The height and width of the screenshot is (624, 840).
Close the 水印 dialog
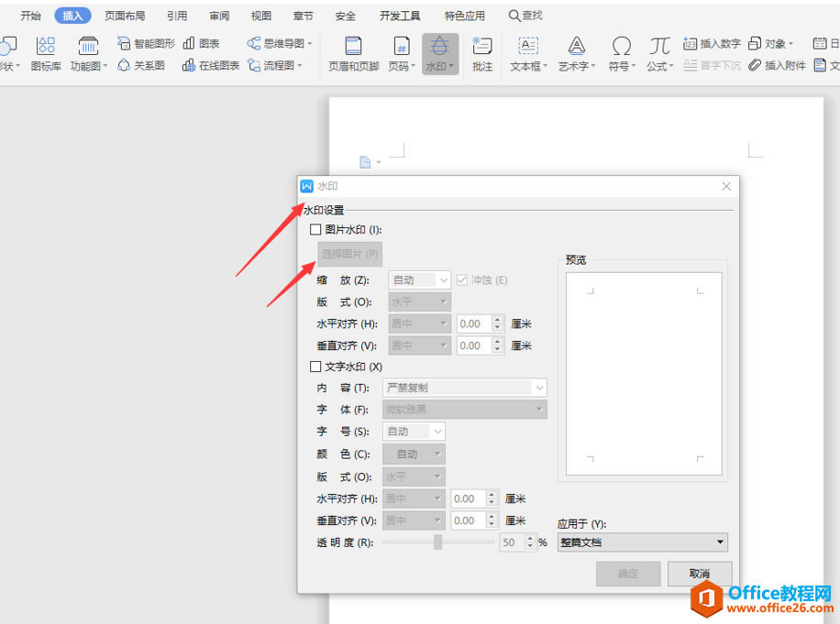coord(726,186)
